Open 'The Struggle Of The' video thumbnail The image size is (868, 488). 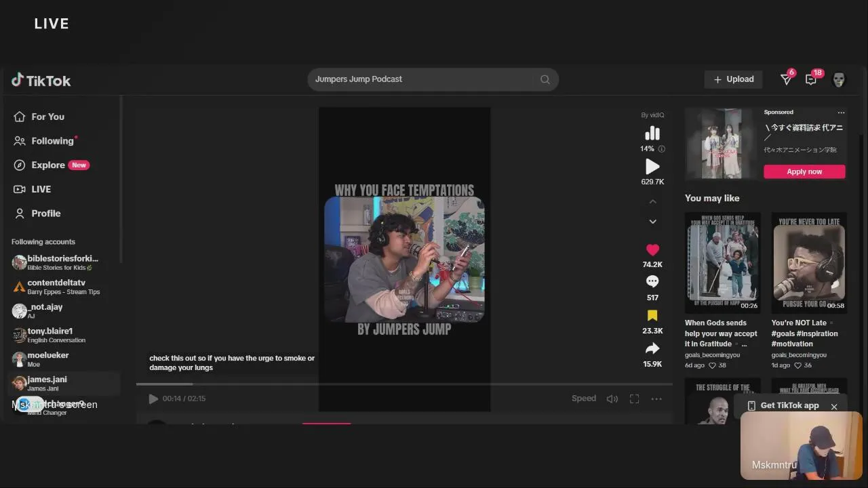tap(722, 401)
